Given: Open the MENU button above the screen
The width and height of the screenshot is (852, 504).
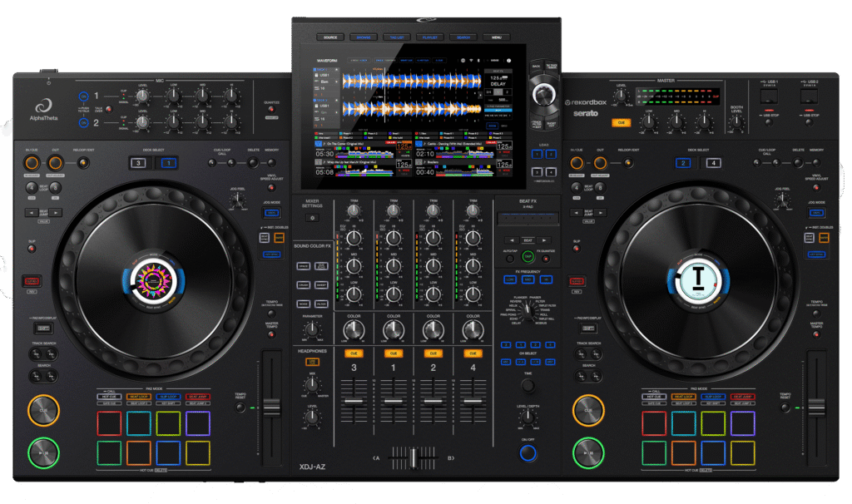Looking at the screenshot, I should click(x=496, y=37).
